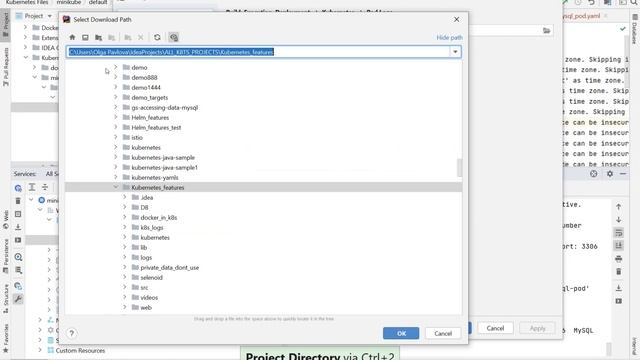
Task: Browse folder icon in background dialog field
Action: click(x=547, y=31)
